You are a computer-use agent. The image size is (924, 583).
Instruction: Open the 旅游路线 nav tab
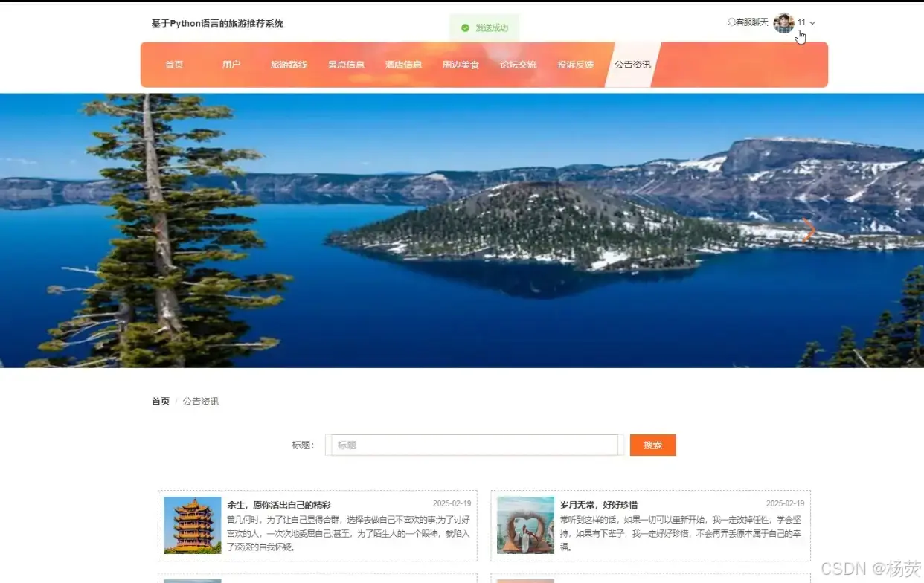289,65
